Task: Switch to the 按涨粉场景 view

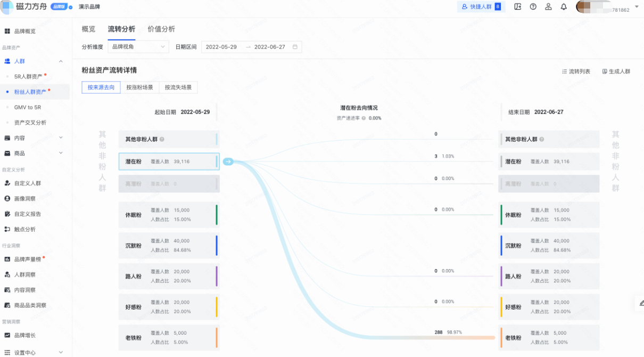Action: click(x=139, y=87)
